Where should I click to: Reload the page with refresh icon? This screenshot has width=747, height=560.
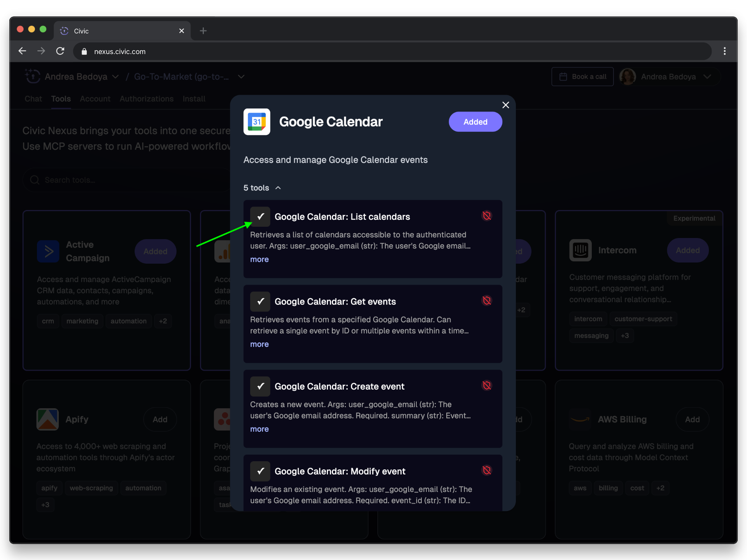[x=60, y=51]
